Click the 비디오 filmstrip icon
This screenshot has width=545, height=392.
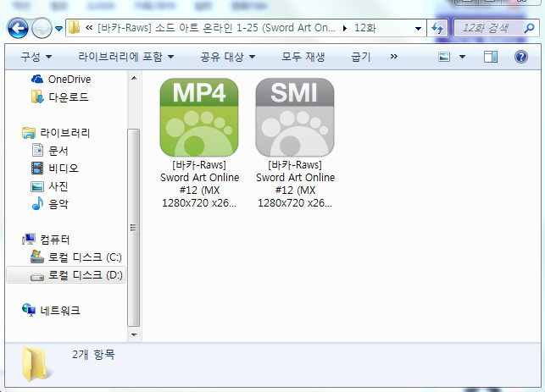(37, 168)
